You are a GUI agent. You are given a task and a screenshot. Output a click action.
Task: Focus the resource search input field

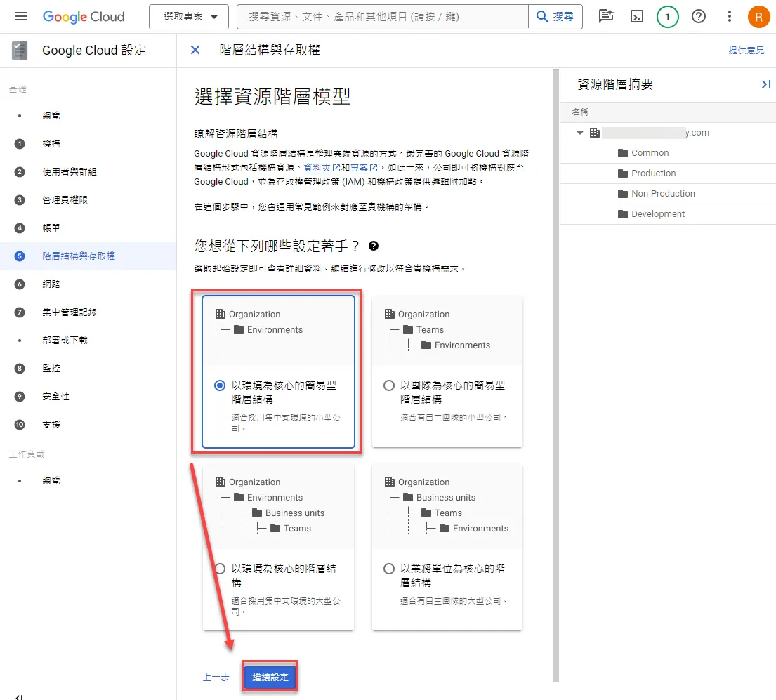[383, 17]
